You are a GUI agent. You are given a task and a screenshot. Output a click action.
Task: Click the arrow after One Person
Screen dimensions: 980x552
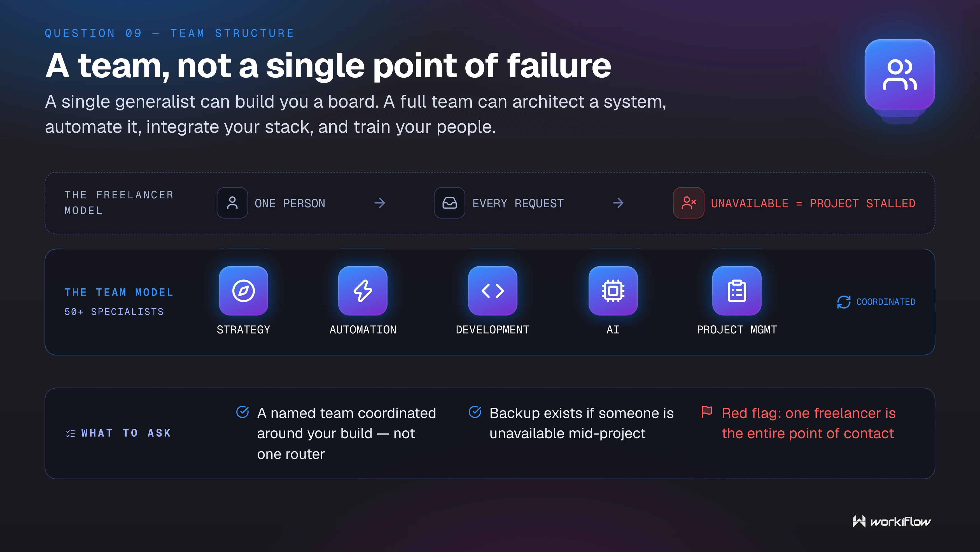pyautogui.click(x=380, y=203)
